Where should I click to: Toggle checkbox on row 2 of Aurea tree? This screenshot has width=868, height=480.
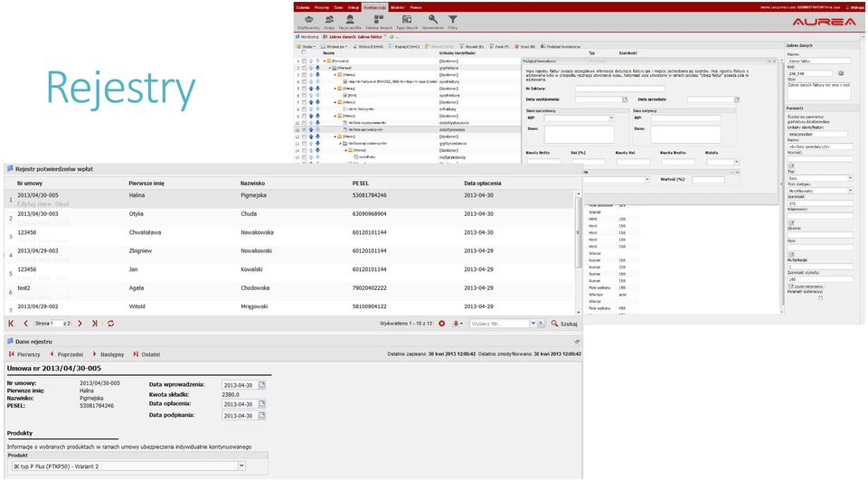304,68
